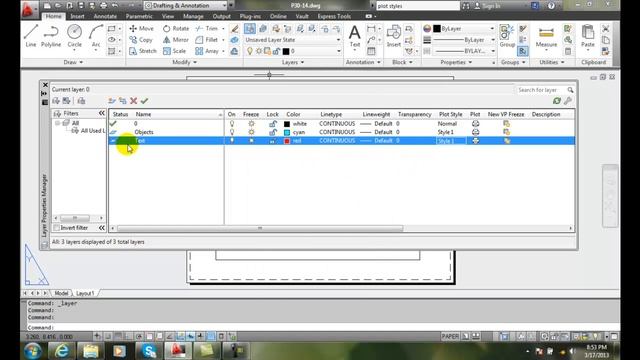
Task: Open the Windows Start button
Action: click(33, 351)
